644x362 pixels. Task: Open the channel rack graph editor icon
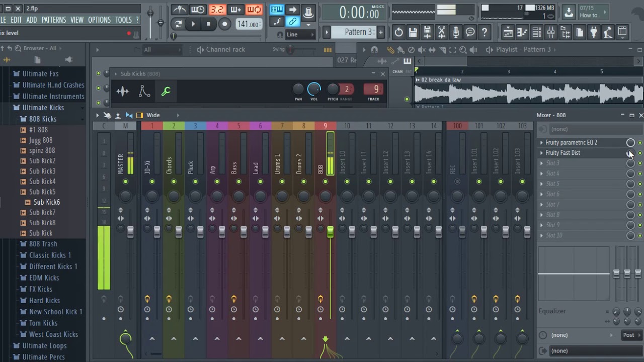(328, 50)
